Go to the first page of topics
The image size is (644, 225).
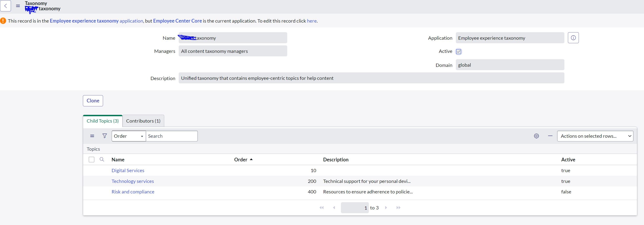point(321,207)
